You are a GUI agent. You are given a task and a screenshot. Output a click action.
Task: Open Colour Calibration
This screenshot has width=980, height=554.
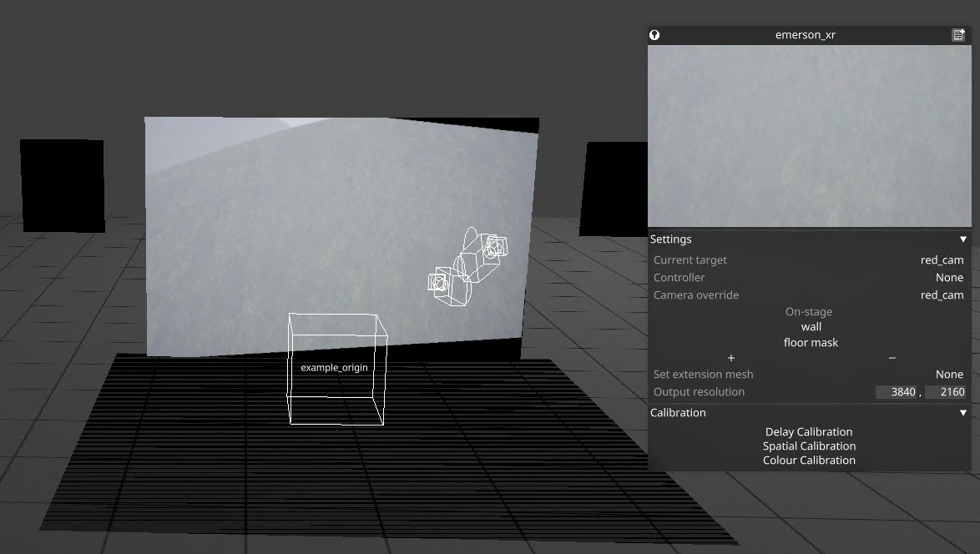pyautogui.click(x=809, y=461)
